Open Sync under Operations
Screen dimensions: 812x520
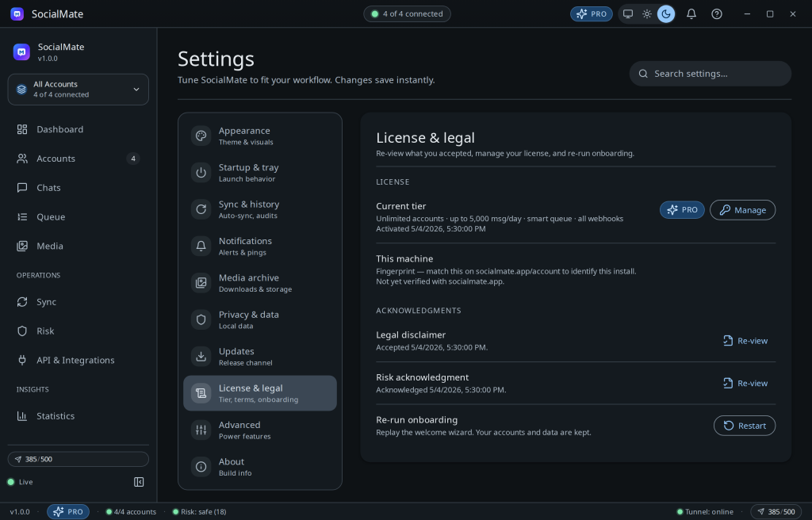[79, 302]
